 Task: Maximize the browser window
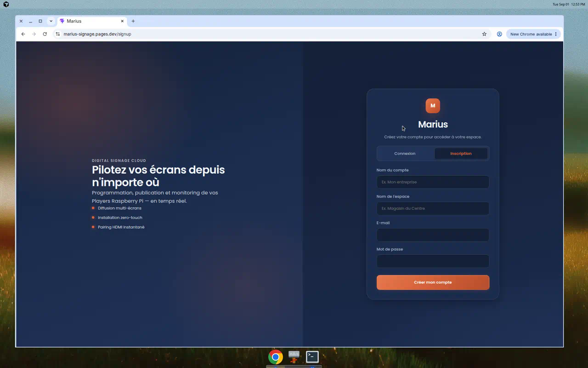(x=40, y=21)
